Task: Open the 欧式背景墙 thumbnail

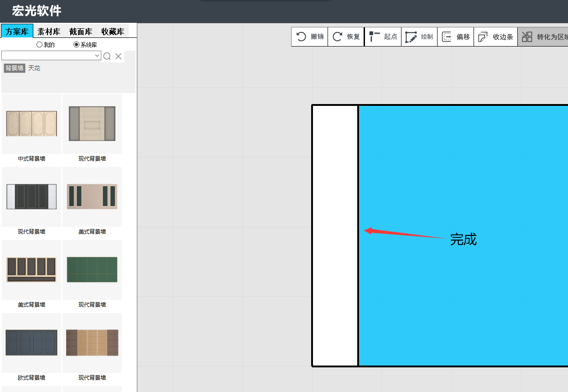Action: point(31,343)
